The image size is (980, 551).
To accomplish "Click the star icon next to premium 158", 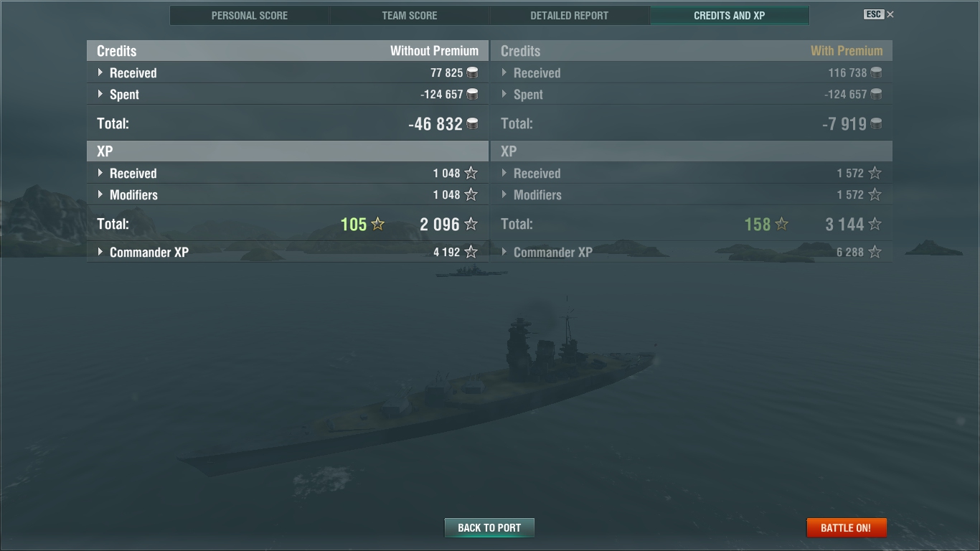I will [781, 224].
